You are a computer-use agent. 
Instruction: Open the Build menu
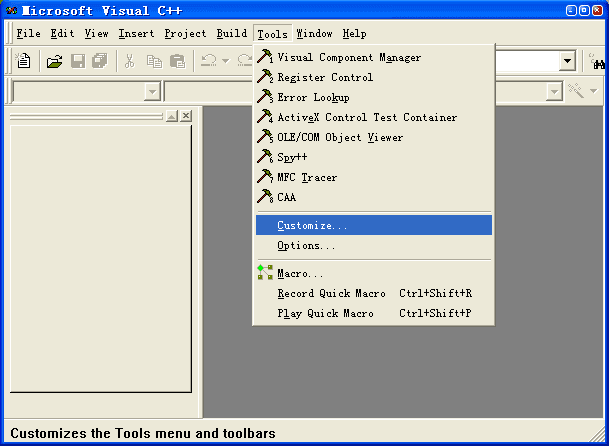pos(232,34)
